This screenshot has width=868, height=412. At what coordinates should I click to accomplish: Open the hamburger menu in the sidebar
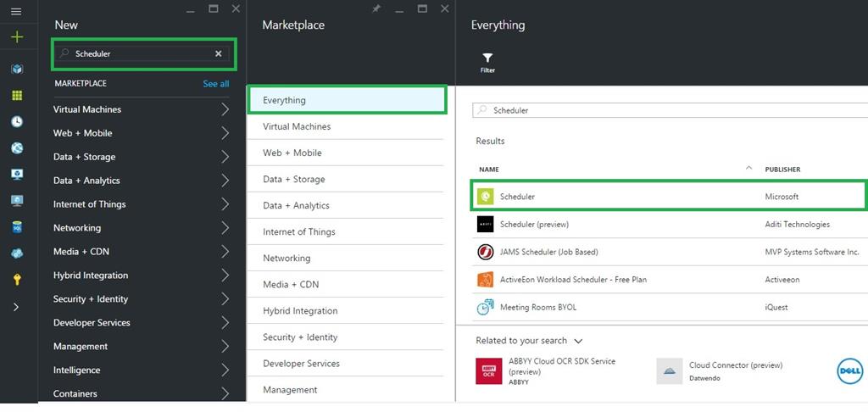coord(16,12)
